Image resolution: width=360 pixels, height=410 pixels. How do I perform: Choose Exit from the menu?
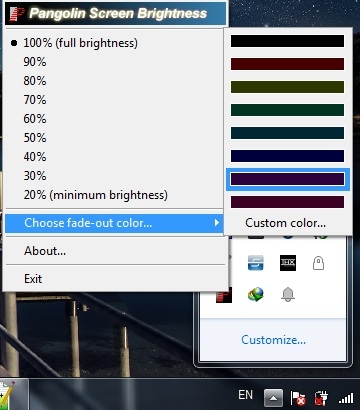coord(114,279)
